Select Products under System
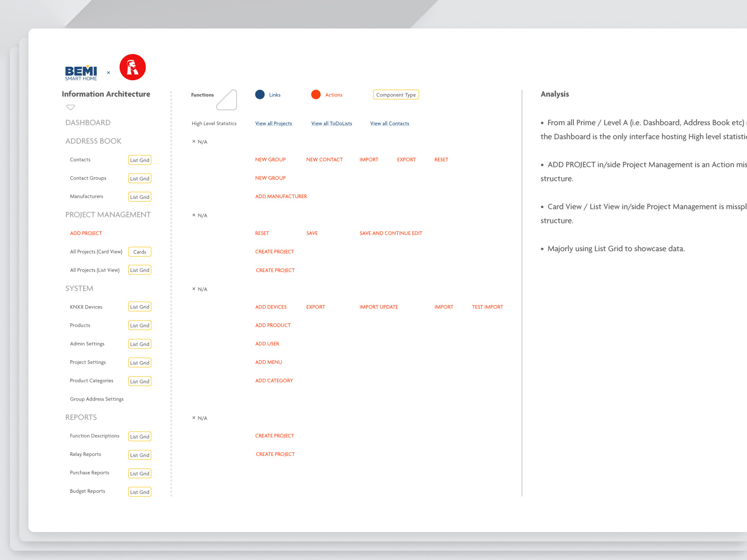This screenshot has height=560, width=747. [80, 325]
